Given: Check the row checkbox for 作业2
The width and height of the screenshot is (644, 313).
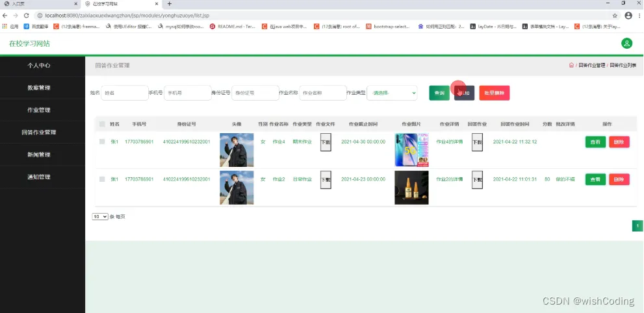Looking at the screenshot, I should click(x=102, y=179).
